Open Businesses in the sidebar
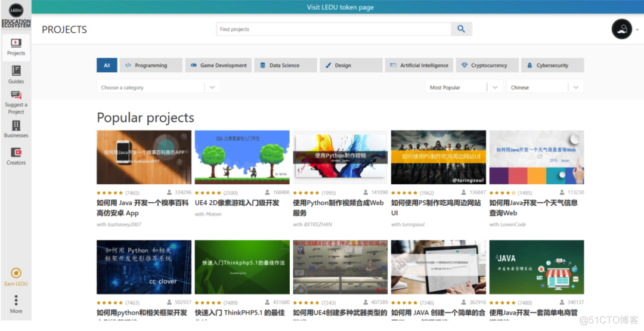The height and width of the screenshot is (331, 644). [16, 129]
